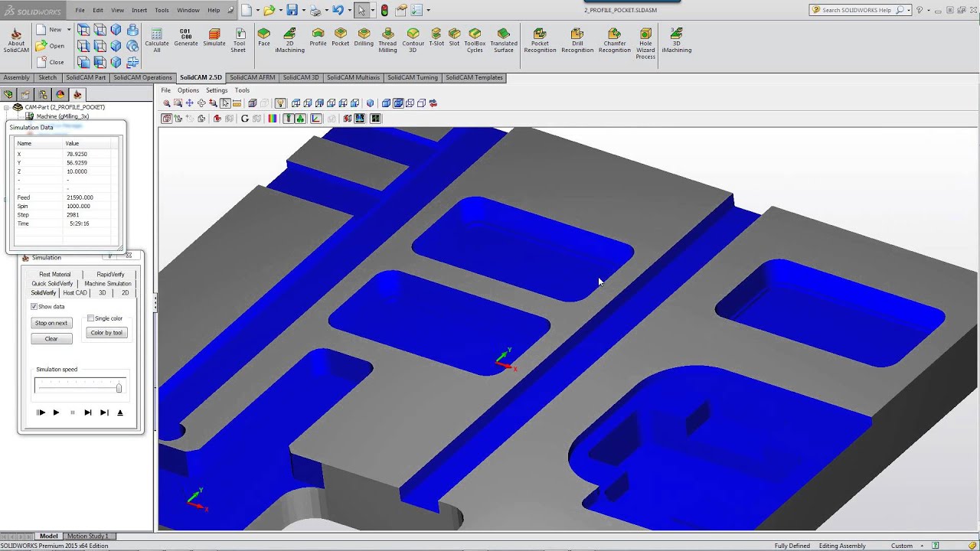Choose the Drilling operation
This screenshot has width=980, height=551.
tap(364, 38)
